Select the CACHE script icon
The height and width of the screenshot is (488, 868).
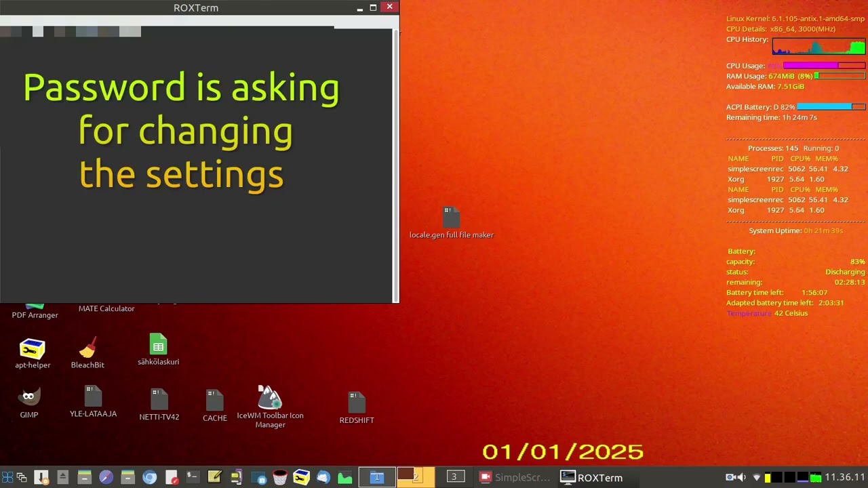pos(214,406)
